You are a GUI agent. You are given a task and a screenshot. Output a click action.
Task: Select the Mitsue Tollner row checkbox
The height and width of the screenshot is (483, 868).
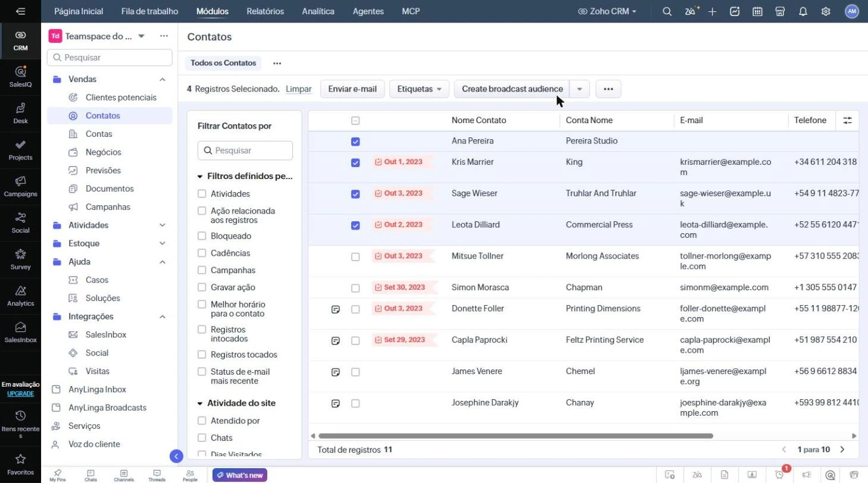coord(355,257)
